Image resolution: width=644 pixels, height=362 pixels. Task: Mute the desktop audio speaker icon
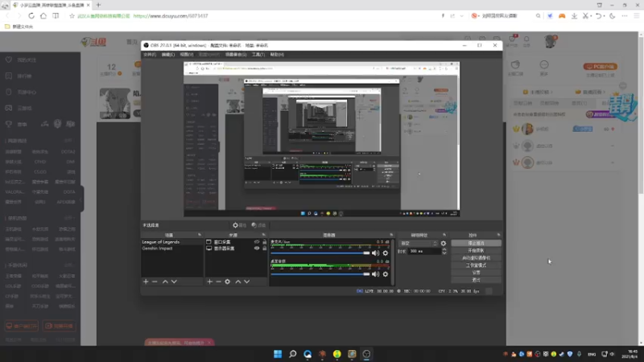[375, 274]
